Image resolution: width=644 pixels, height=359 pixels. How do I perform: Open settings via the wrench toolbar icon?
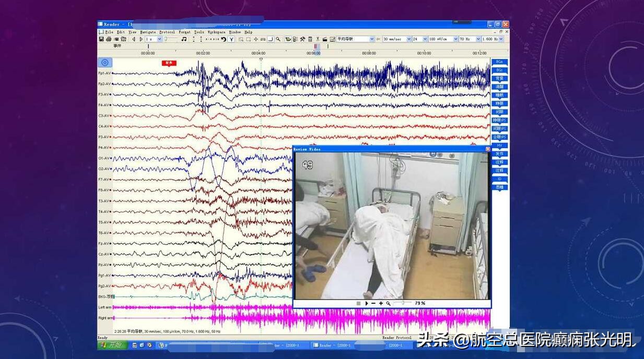pos(302,39)
